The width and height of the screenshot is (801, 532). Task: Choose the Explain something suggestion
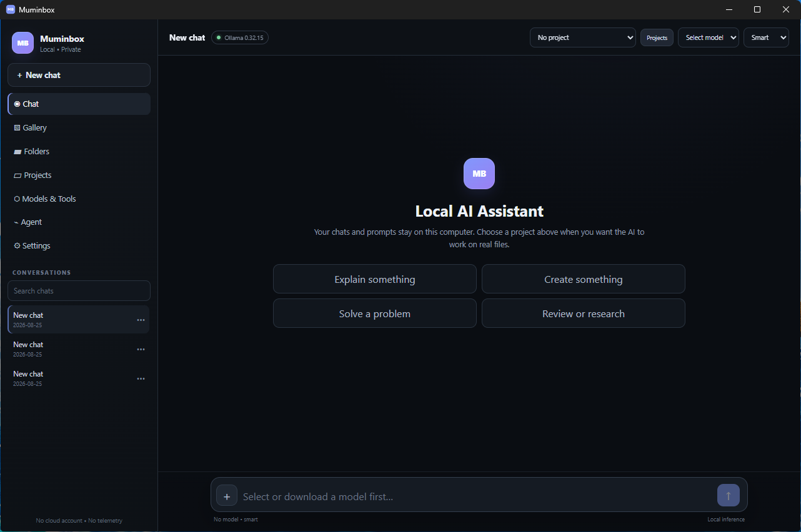tap(375, 279)
